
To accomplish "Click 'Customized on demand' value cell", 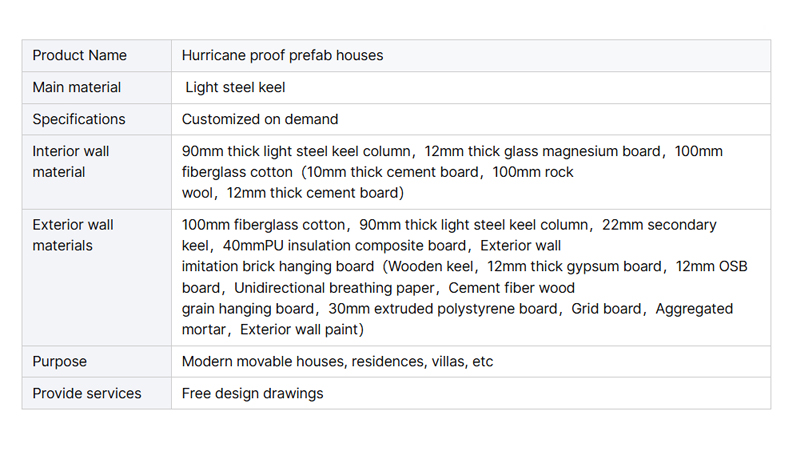I will click(x=471, y=119).
